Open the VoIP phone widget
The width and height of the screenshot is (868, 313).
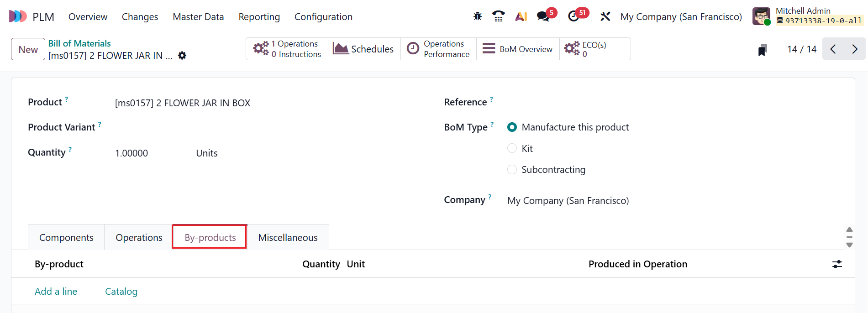[498, 16]
